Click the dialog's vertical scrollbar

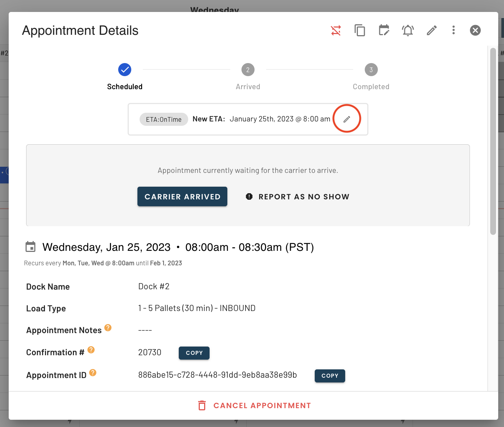pyautogui.click(x=493, y=141)
